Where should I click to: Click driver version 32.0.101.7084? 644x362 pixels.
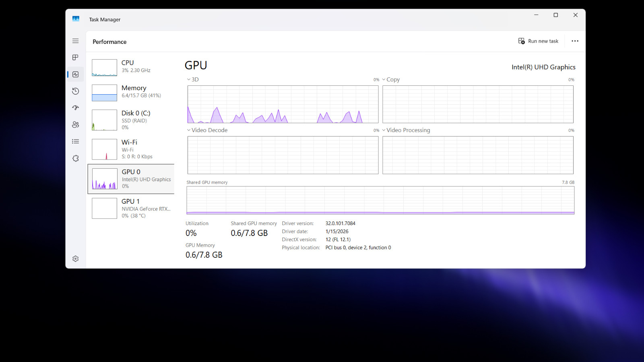coord(341,223)
